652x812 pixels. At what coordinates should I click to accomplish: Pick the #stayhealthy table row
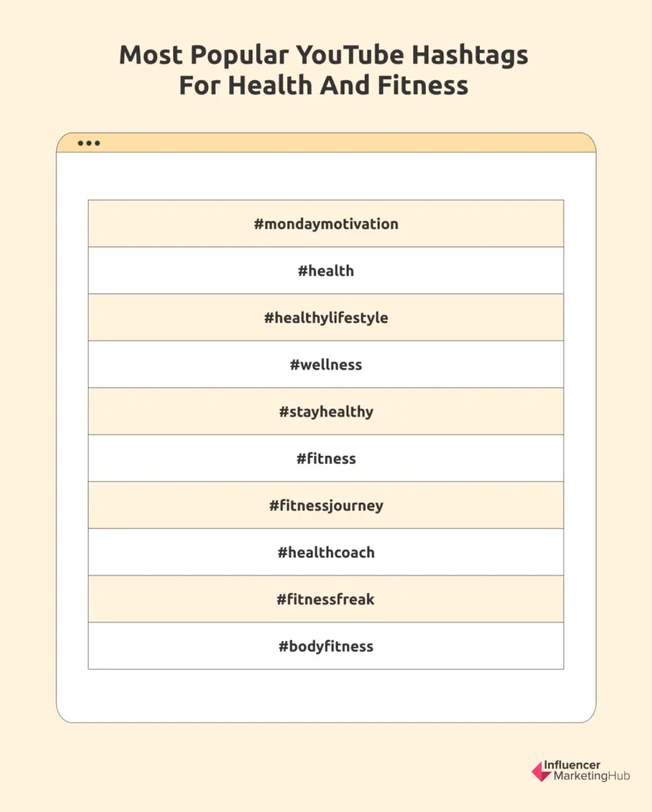326,412
